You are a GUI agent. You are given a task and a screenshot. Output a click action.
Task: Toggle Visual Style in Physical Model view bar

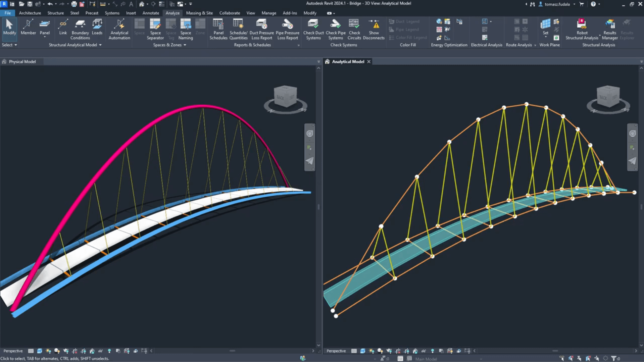(x=40, y=351)
